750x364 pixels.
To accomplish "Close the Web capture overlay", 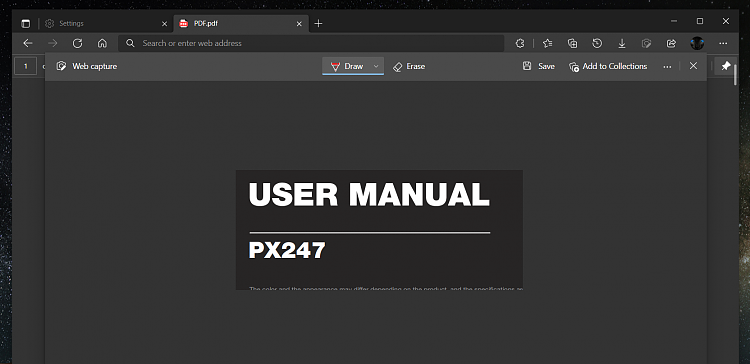I will [x=693, y=66].
